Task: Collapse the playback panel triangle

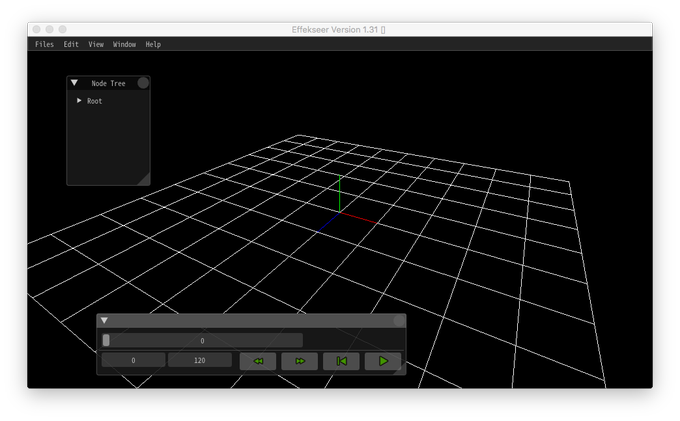Action: [104, 320]
